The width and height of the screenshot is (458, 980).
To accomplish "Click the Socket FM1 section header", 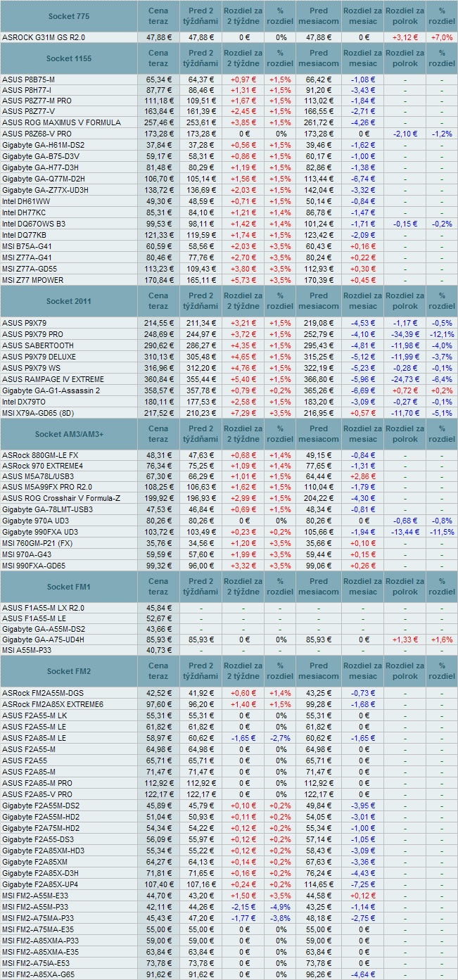I will coord(68,586).
